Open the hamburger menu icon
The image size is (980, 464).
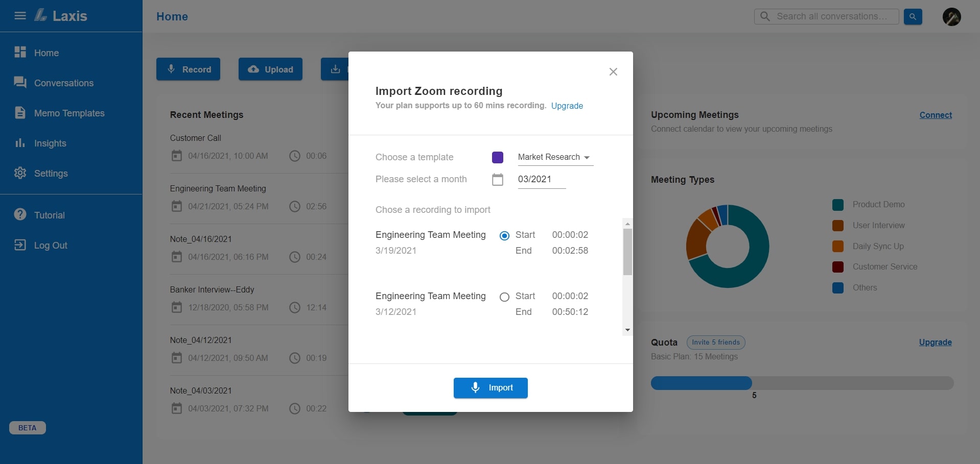pyautogui.click(x=20, y=16)
